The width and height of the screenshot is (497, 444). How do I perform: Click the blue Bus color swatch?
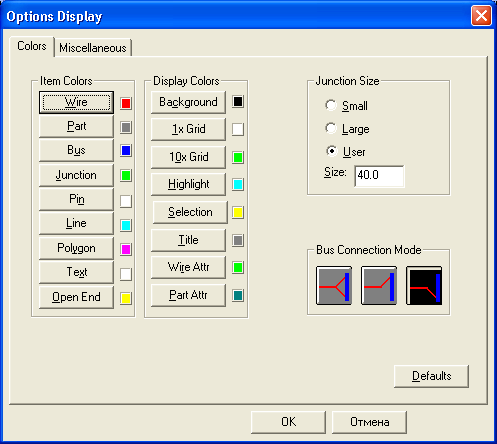[126, 150]
